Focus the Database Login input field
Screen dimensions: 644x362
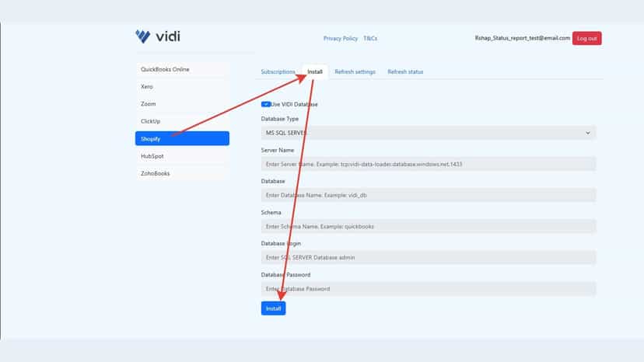(429, 258)
